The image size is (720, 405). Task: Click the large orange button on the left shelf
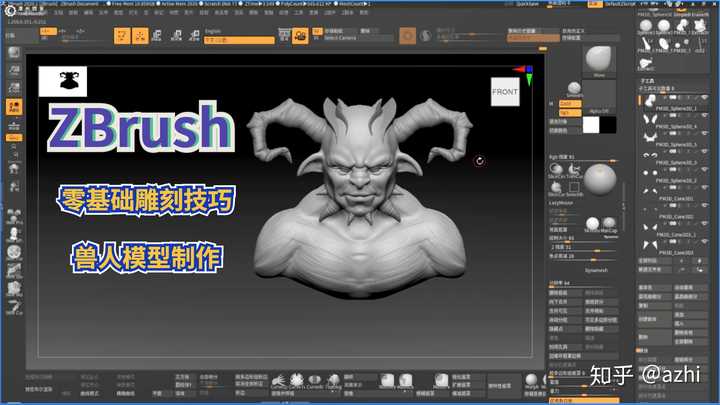click(14, 107)
